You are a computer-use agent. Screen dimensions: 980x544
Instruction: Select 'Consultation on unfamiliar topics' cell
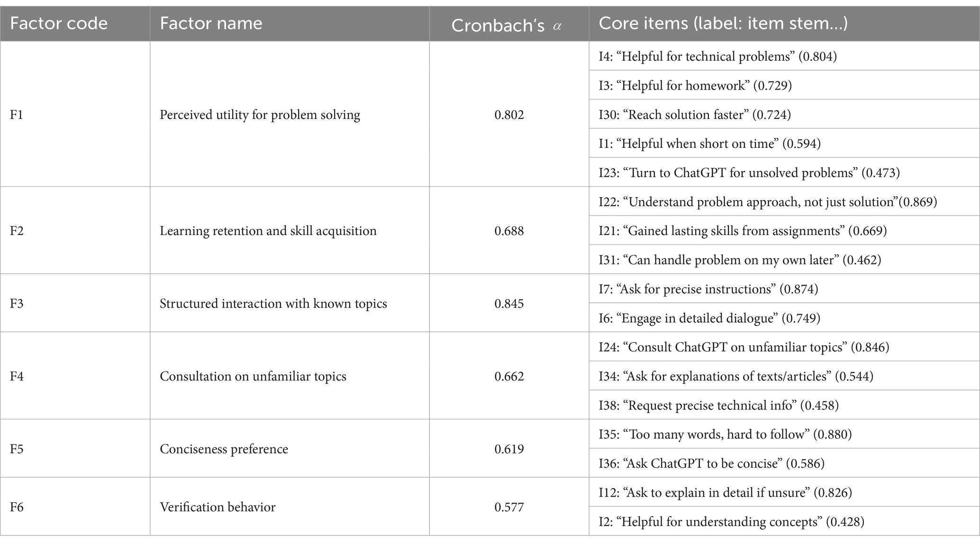(x=253, y=376)
